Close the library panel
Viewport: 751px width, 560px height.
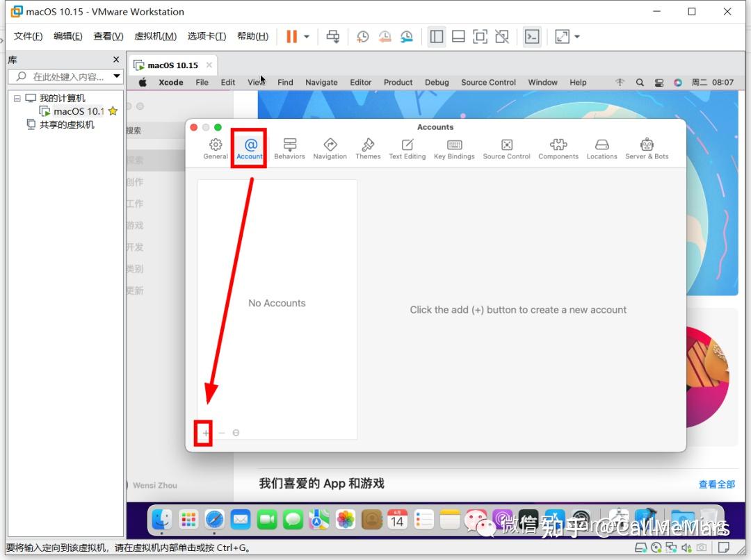116,59
